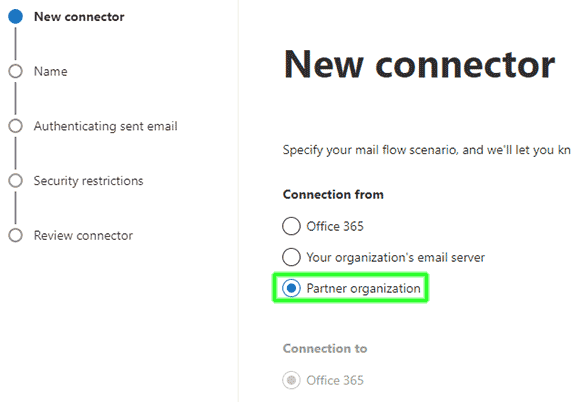Select the Office 365 radio under Connection from
The width and height of the screenshot is (571, 402).
291,226
